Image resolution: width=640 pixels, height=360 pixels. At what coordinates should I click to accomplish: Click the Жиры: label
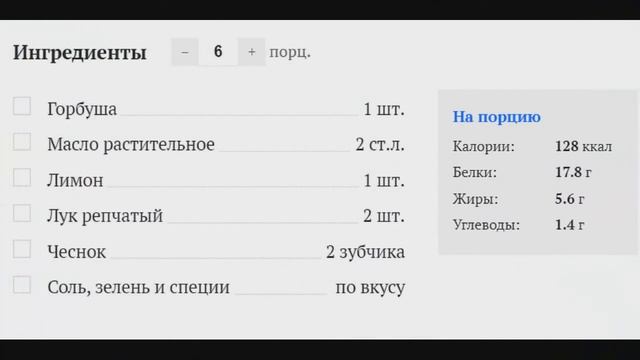[476, 199]
